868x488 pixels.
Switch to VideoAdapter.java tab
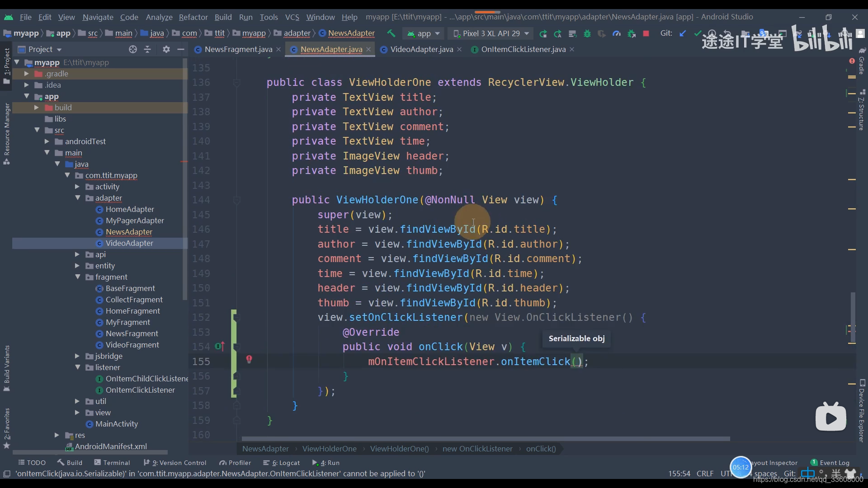421,49
